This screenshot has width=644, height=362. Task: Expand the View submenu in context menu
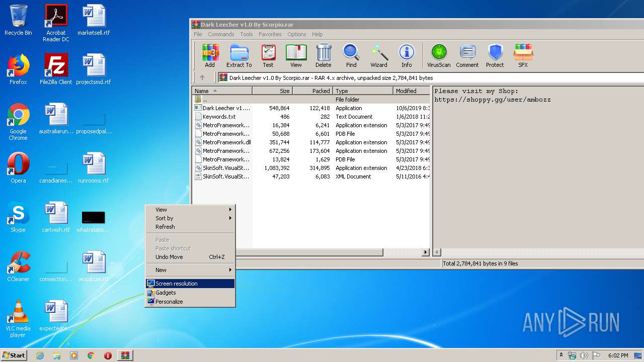(190, 210)
